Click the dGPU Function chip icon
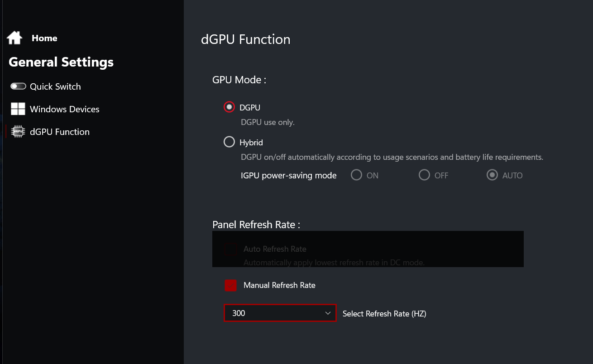 18,132
